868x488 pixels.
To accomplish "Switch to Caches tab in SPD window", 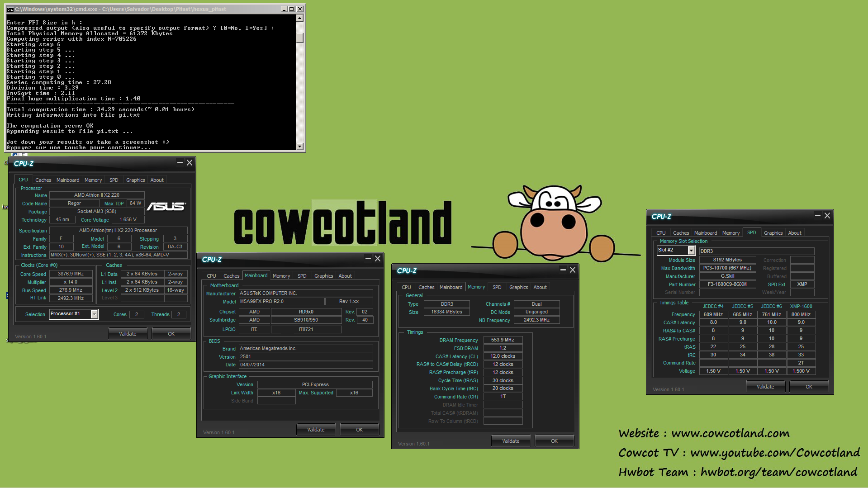I will (681, 233).
